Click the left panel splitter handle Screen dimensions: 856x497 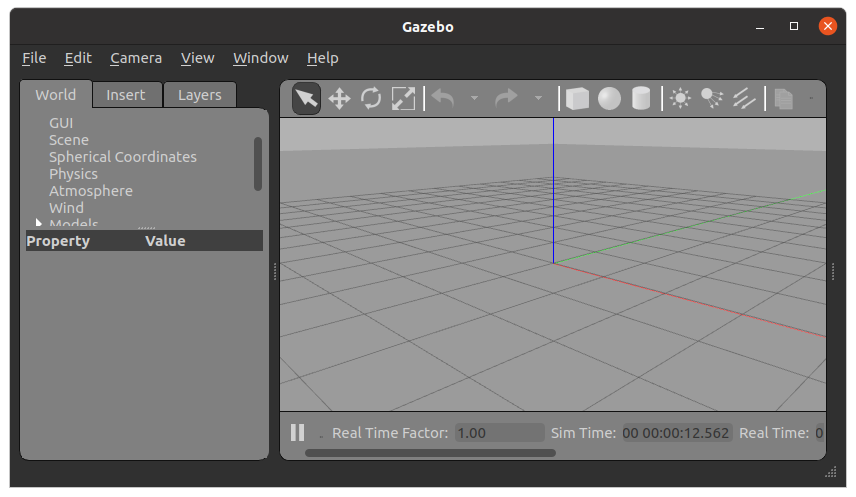pyautogui.click(x=275, y=271)
